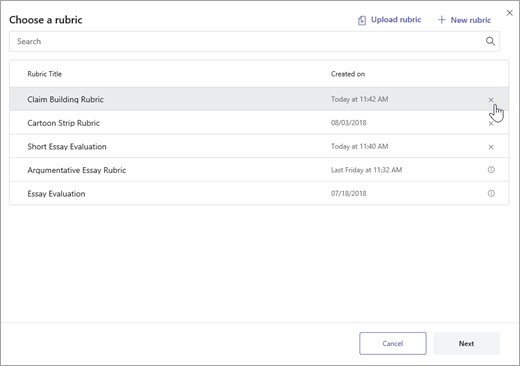Open info icon for Argumentative Essay Rubric
The height and width of the screenshot is (366, 520).
point(491,170)
